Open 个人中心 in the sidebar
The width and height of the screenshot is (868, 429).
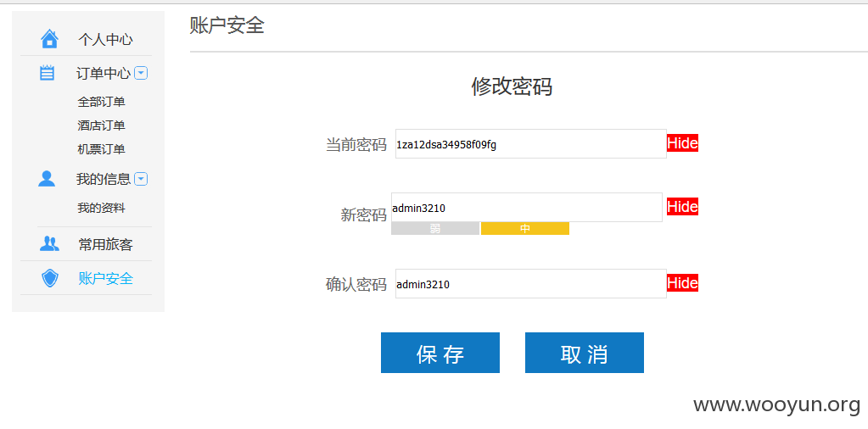(105, 40)
